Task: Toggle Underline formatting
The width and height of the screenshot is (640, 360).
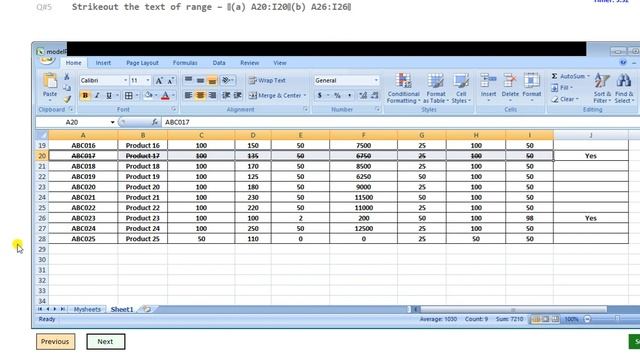Action: click(109, 96)
